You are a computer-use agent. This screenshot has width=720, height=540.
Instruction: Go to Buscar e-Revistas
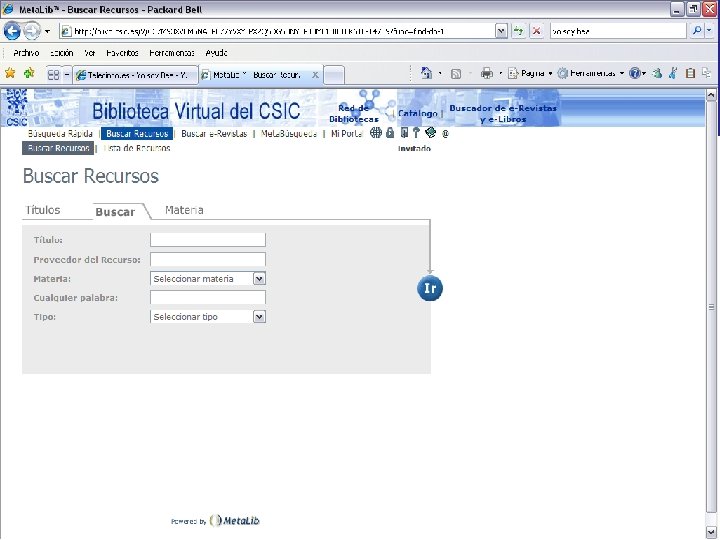[214, 134]
